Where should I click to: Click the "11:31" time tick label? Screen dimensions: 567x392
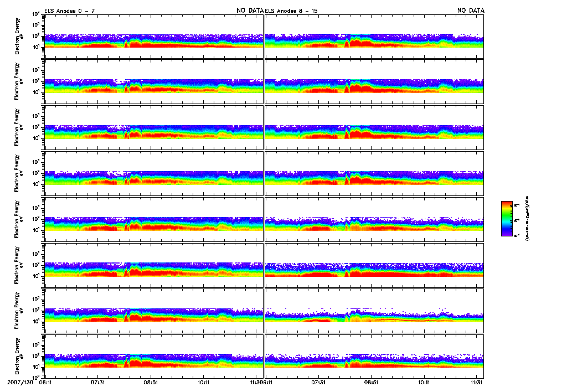pyautogui.click(x=477, y=382)
